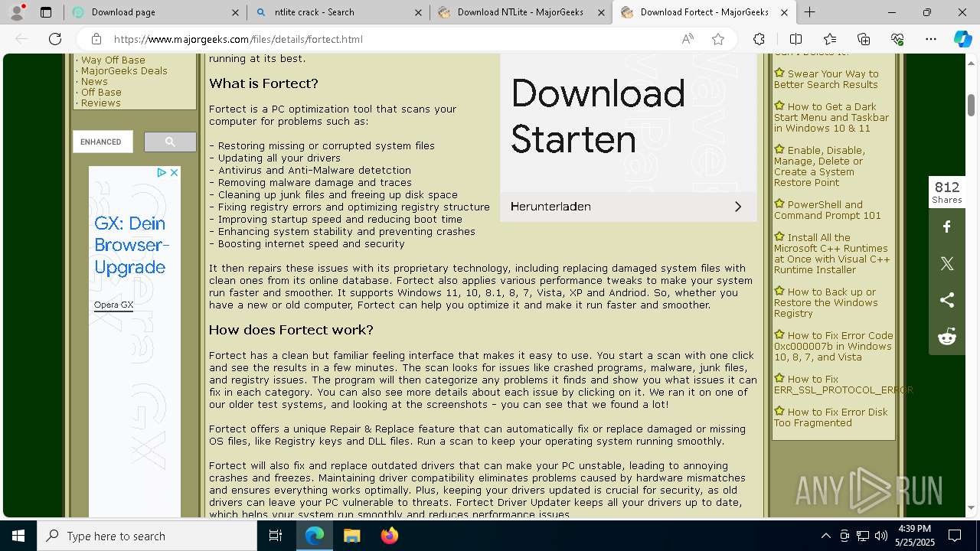Open the Edge profile avatar icon

click(x=17, y=12)
